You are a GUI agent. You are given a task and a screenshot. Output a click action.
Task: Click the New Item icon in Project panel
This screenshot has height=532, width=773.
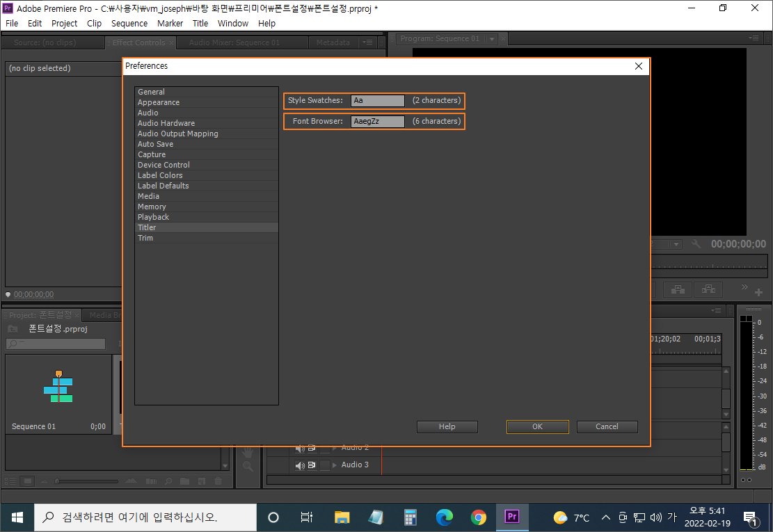point(202,481)
